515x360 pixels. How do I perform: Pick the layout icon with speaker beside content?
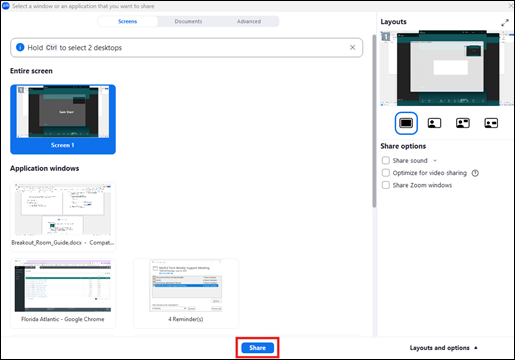click(x=463, y=123)
